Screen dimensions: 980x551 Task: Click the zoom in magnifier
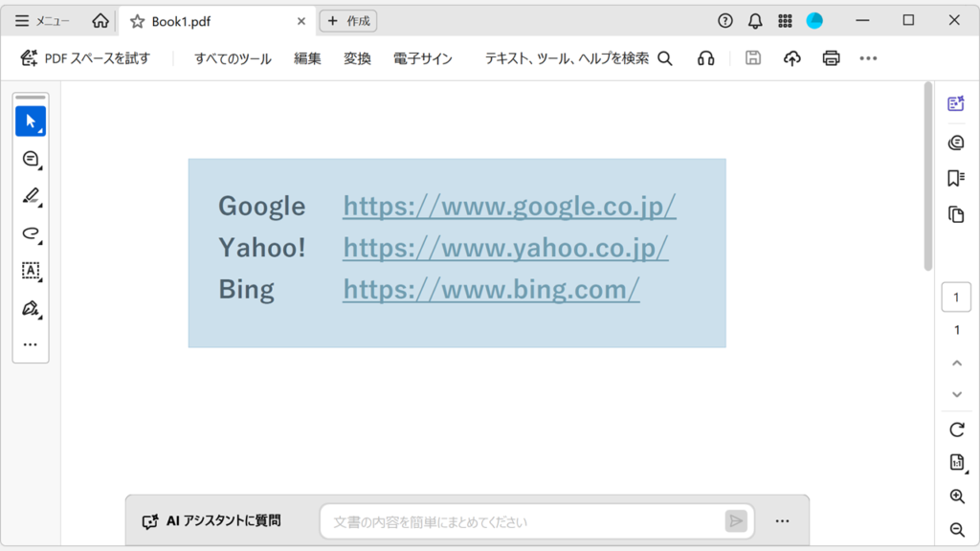(957, 496)
